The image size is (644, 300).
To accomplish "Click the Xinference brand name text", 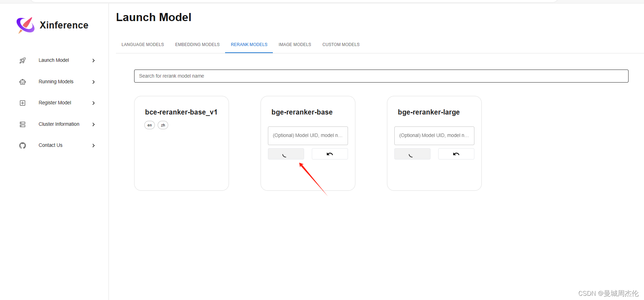I will [x=64, y=25].
